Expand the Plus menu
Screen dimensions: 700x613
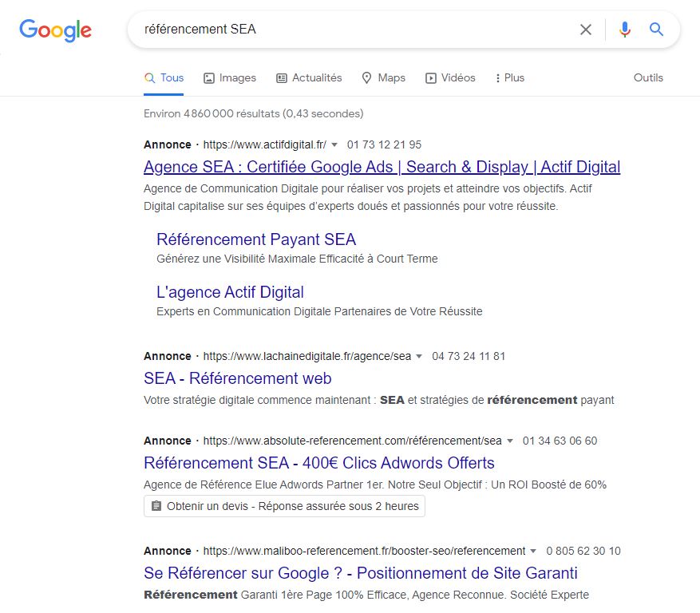tap(510, 77)
